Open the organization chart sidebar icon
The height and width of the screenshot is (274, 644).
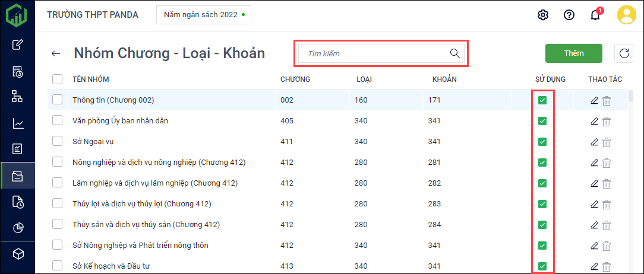point(18,97)
